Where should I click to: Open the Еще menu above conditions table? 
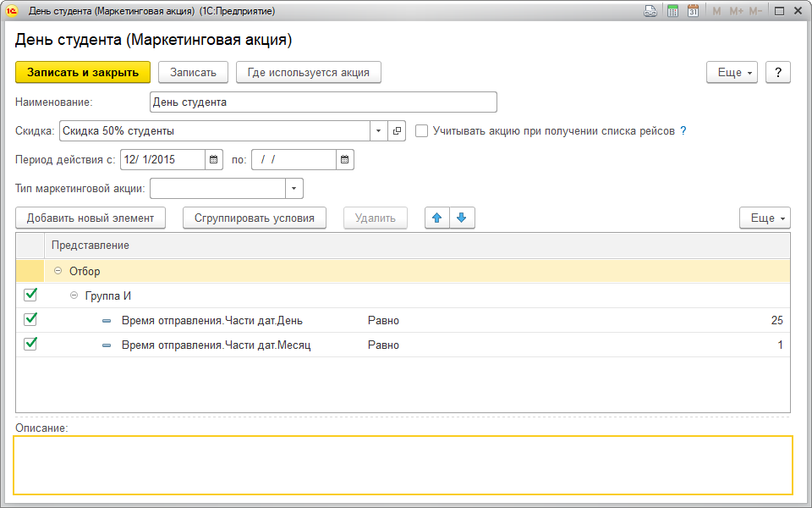pos(765,218)
